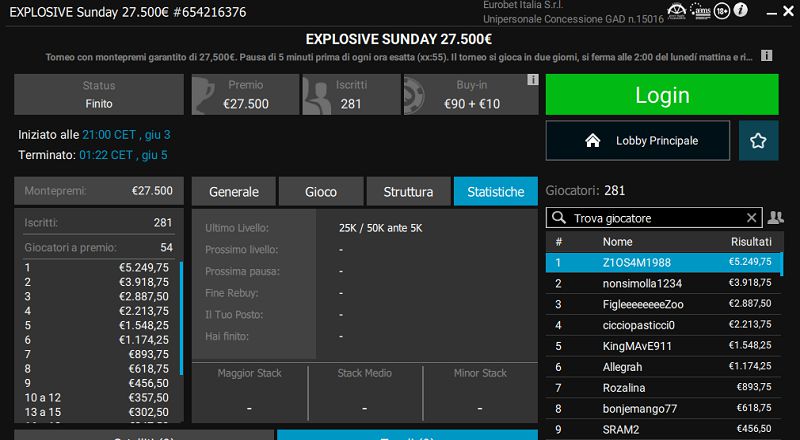
Task: Click the end time 01:22 CET, giu 5
Action: [123, 155]
